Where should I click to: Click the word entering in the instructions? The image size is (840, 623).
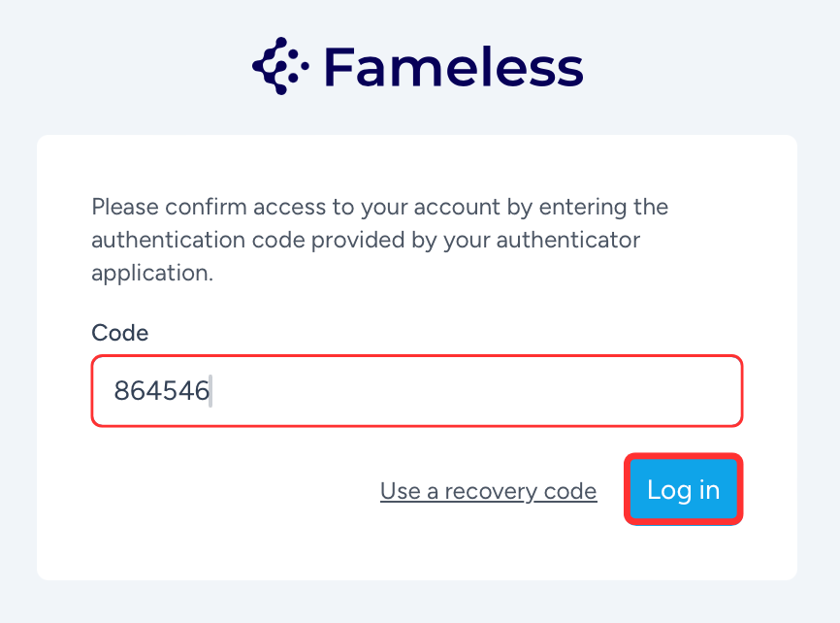pos(583,207)
